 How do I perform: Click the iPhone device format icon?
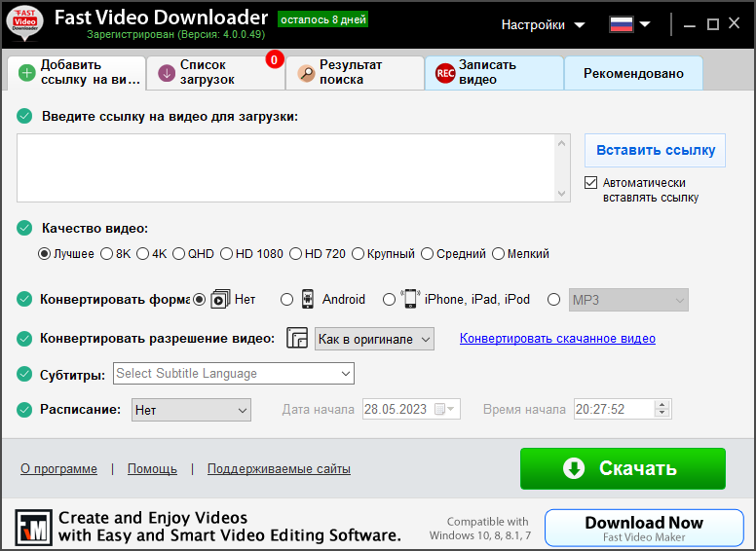coord(410,299)
